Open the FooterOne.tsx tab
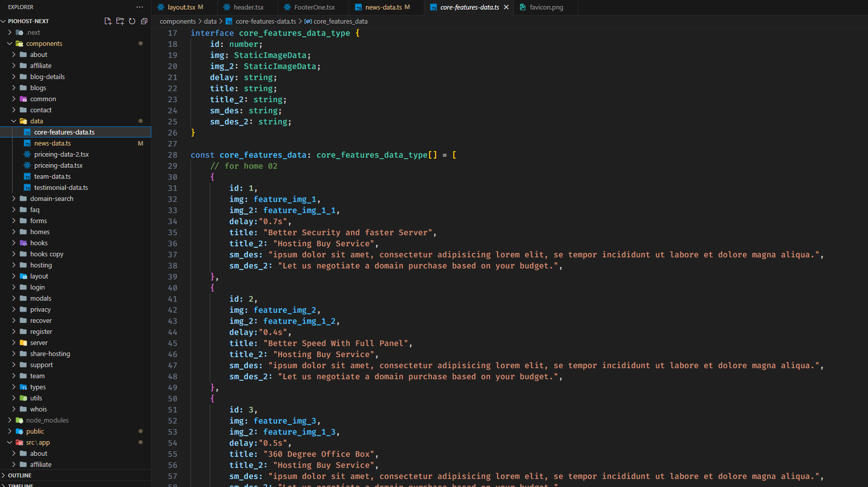Viewport: 868px width, 487px height. [x=314, y=7]
